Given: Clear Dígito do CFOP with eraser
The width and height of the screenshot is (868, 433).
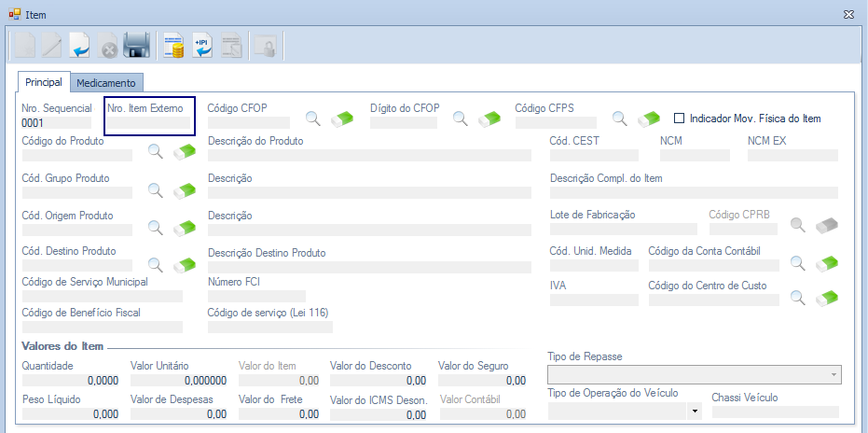Looking at the screenshot, I should tap(489, 119).
